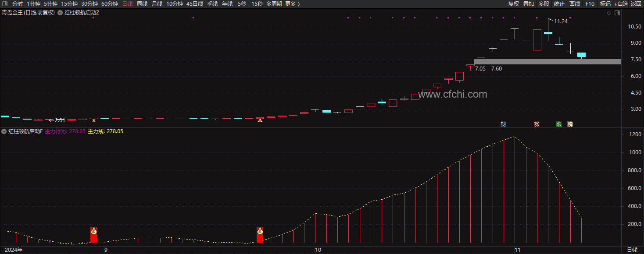
Task: Expand the 红柱领航启动F indicator dropdown
Action: pos(4,131)
